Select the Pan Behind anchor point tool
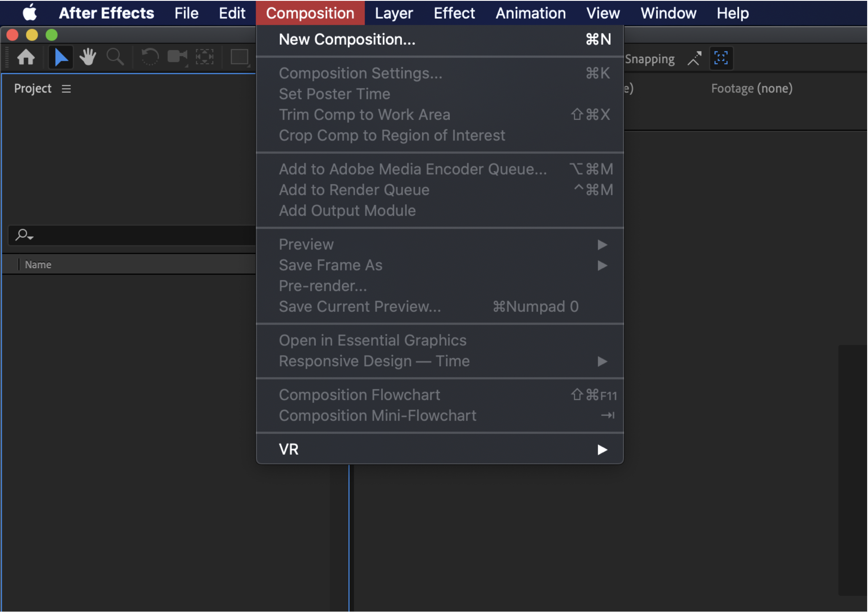The width and height of the screenshot is (868, 612). tap(205, 57)
